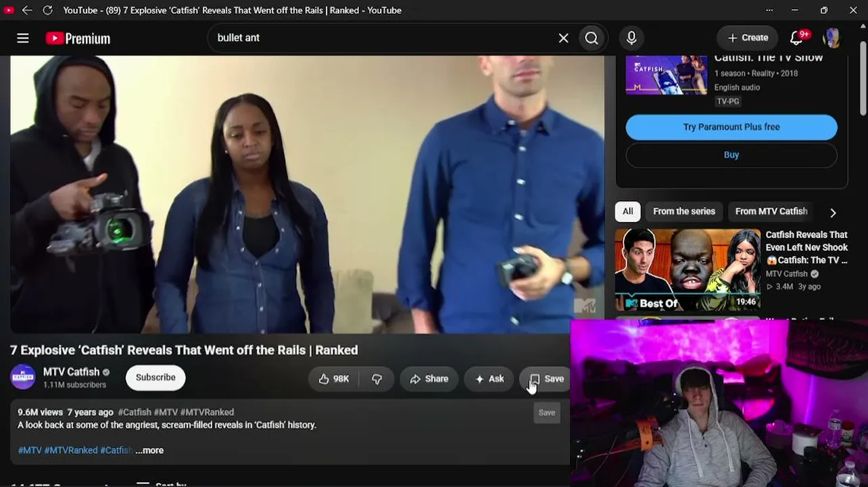The height and width of the screenshot is (487, 868).
Task: Subscribe to the MTV Catfish channel
Action: pos(155,377)
